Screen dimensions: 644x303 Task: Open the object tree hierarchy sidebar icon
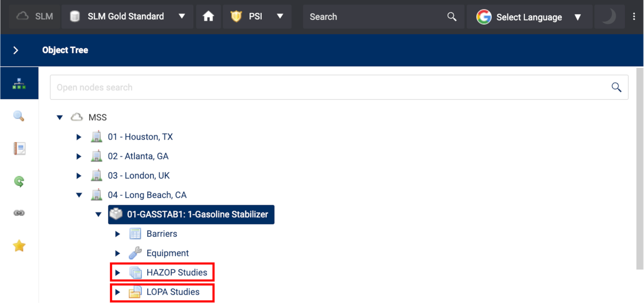point(19,83)
